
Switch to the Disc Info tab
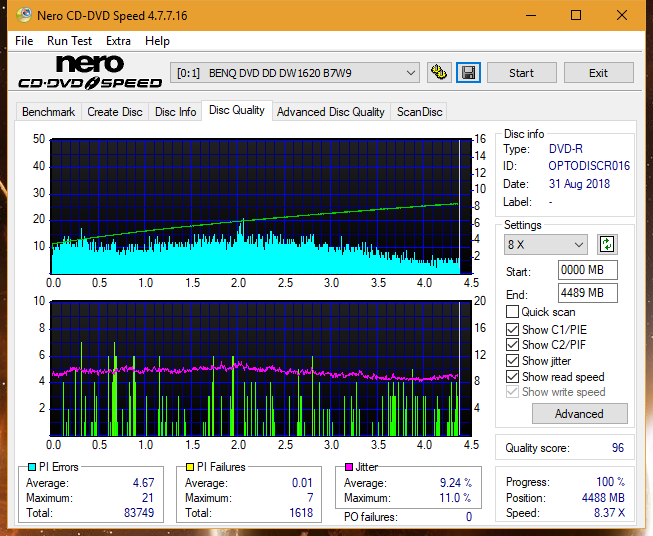pos(175,112)
